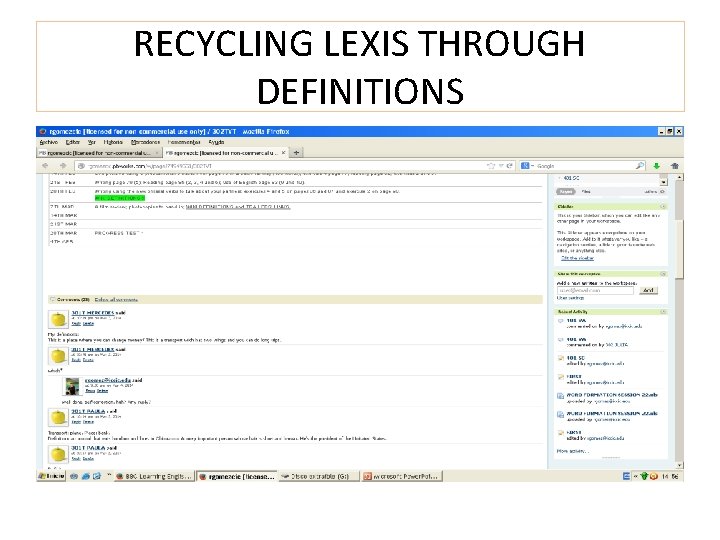
Task: Open the Ver menu
Action: (91, 142)
